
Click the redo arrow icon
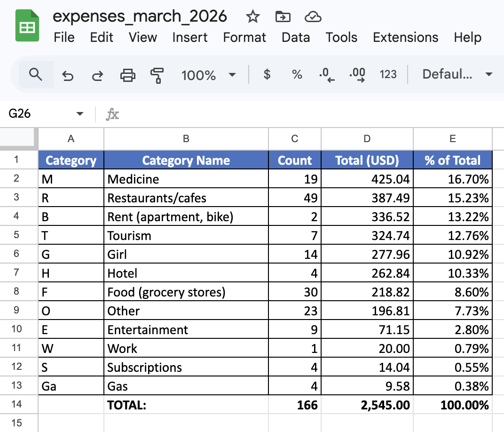click(x=97, y=75)
